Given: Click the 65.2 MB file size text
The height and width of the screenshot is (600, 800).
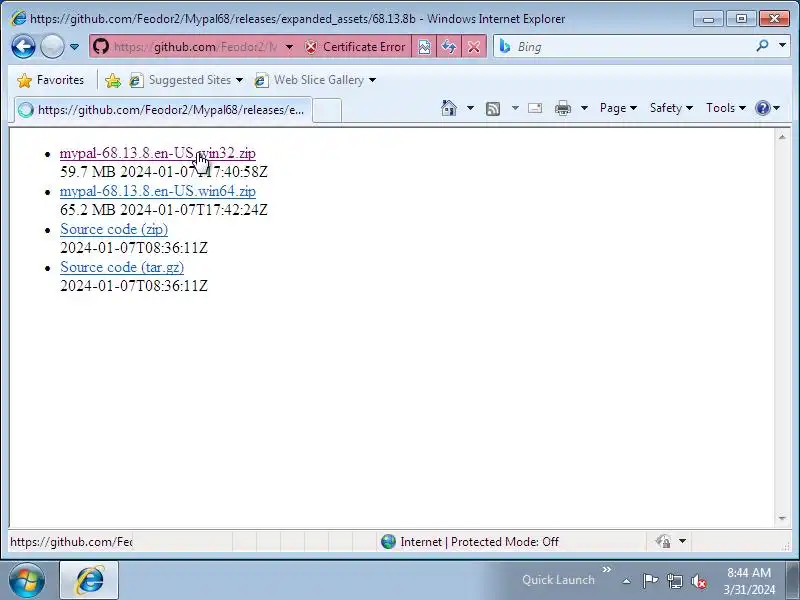Looking at the screenshot, I should coord(88,210).
